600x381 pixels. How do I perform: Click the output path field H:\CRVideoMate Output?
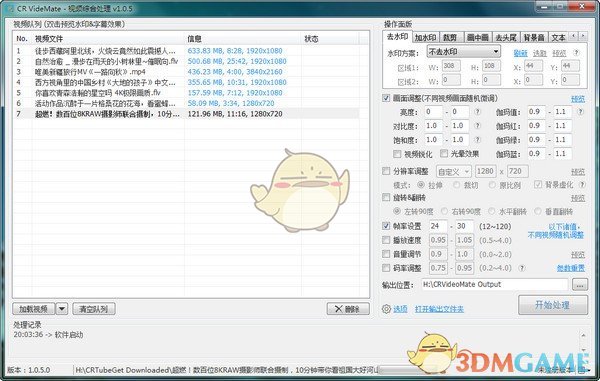click(494, 285)
